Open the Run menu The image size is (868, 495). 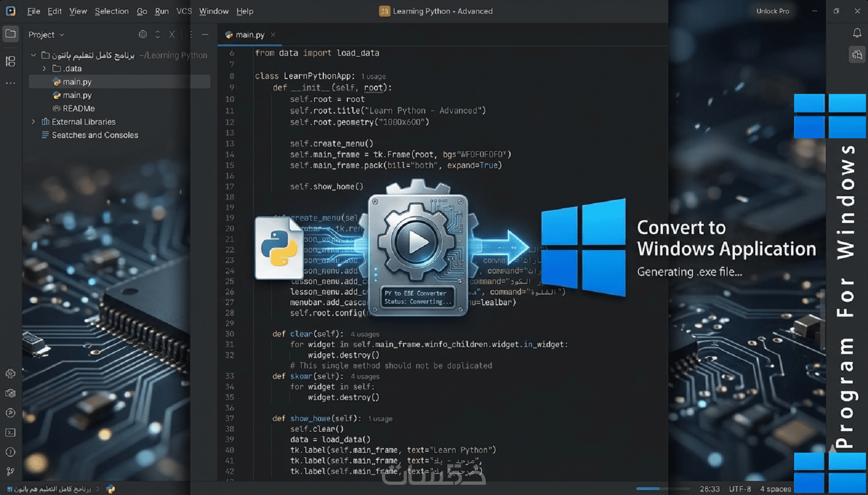point(162,11)
